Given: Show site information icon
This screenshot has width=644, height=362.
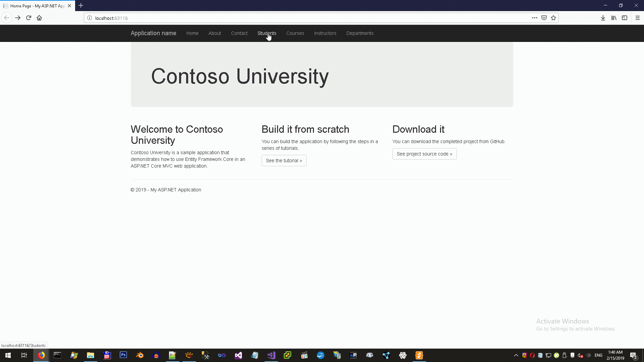Looking at the screenshot, I should (90, 18).
